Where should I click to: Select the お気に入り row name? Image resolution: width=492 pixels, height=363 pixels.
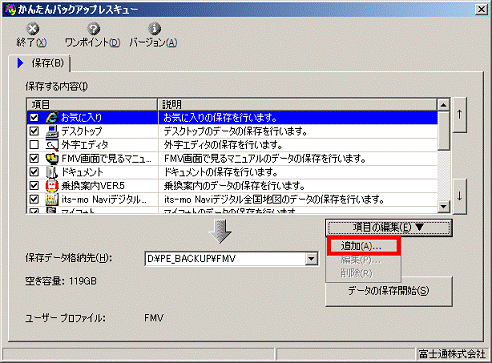pos(81,117)
